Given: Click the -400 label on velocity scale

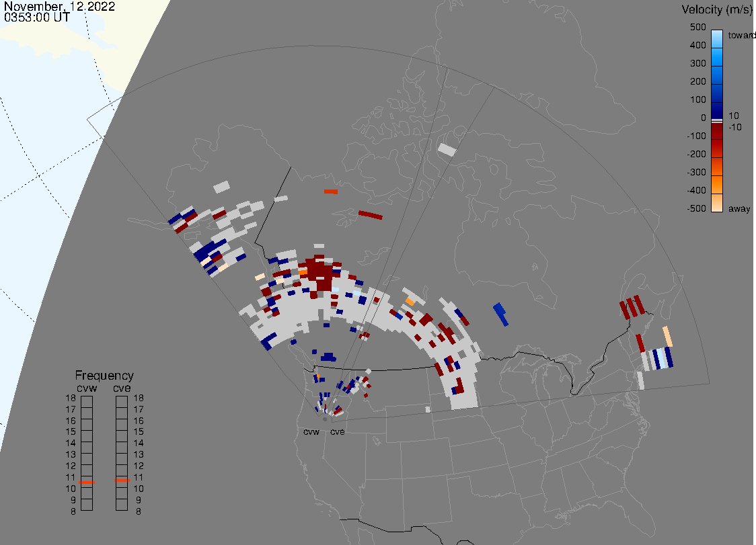Looking at the screenshot, I should coord(696,190).
